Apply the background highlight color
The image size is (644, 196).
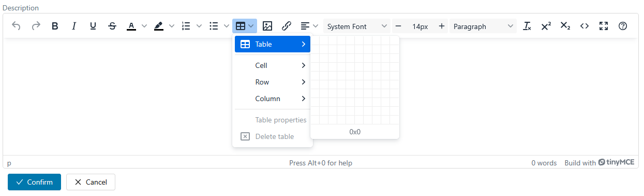coord(159,26)
